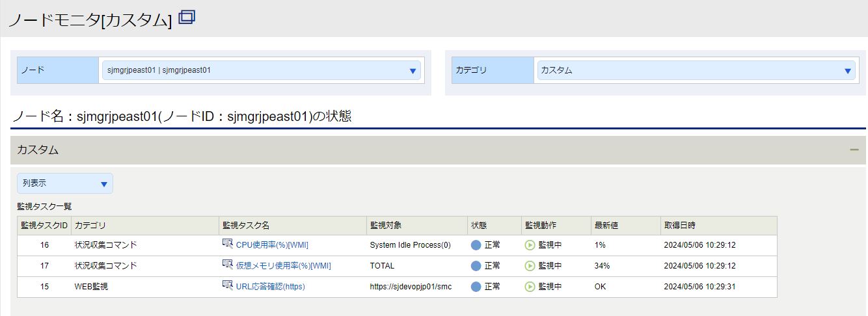868x316 pixels.
Task: Click timestamp 2024/05/06 10:29:31
Action: pyautogui.click(x=699, y=286)
